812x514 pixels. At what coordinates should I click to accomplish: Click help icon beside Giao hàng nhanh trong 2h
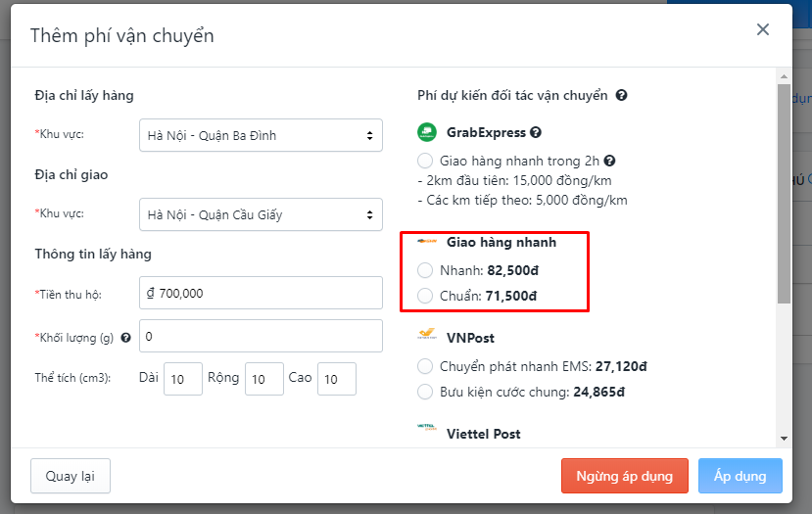pyautogui.click(x=609, y=161)
